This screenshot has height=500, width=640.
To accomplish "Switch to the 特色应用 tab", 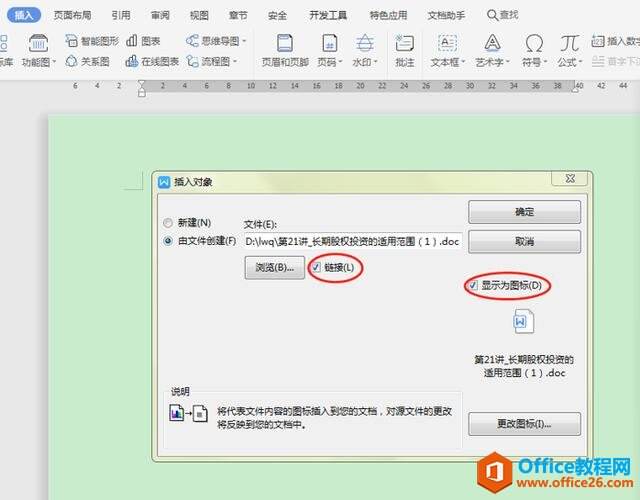I will 388,16.
